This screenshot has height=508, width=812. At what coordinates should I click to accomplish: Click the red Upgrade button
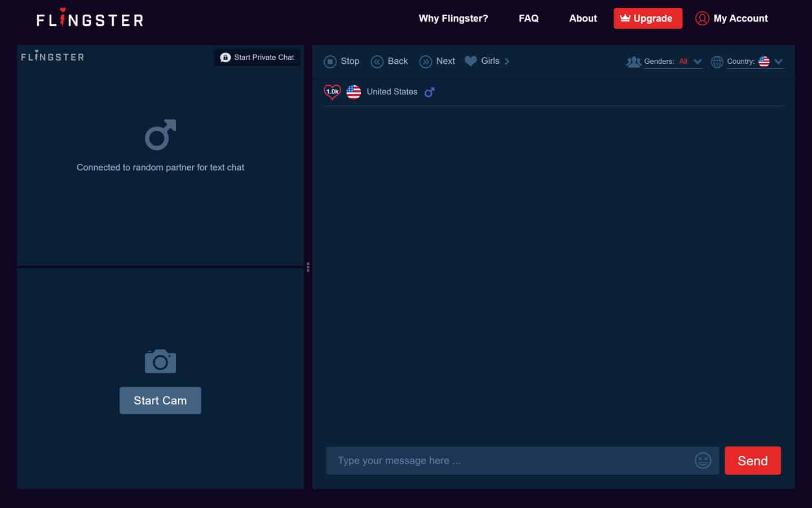click(648, 18)
